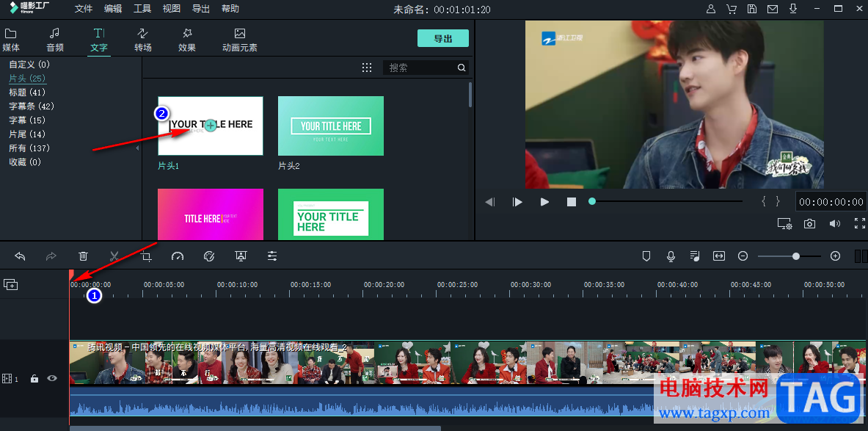Screen dimensions: 868x431
Task: Open the crop and zoom tool
Action: click(x=146, y=256)
